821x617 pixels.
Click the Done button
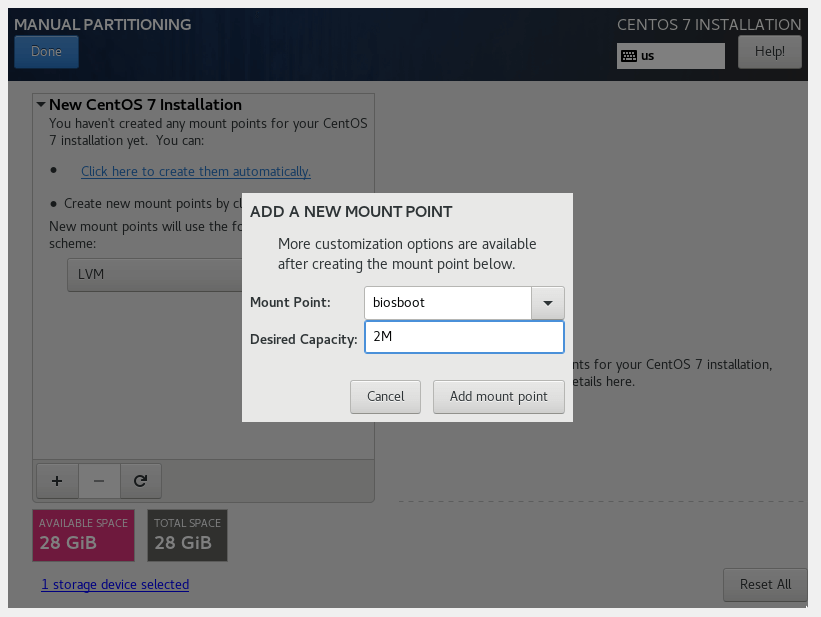click(x=46, y=52)
